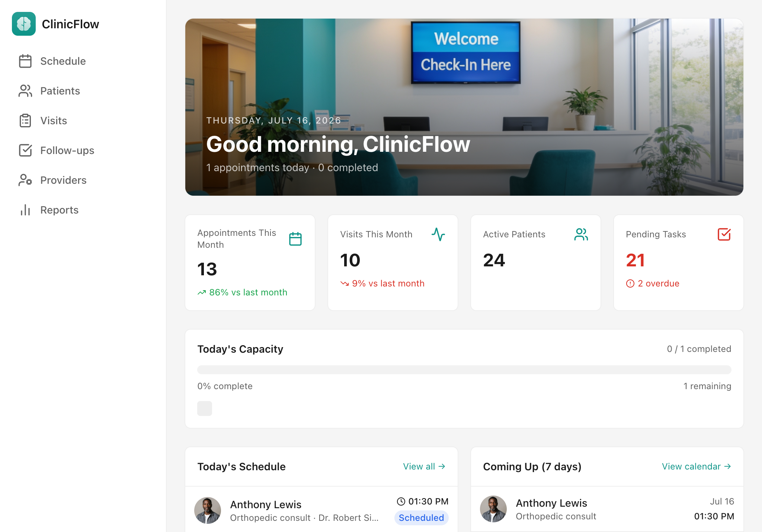Image resolution: width=762 pixels, height=532 pixels.
Task: Click Today's Capacity progress bar
Action: click(x=464, y=370)
